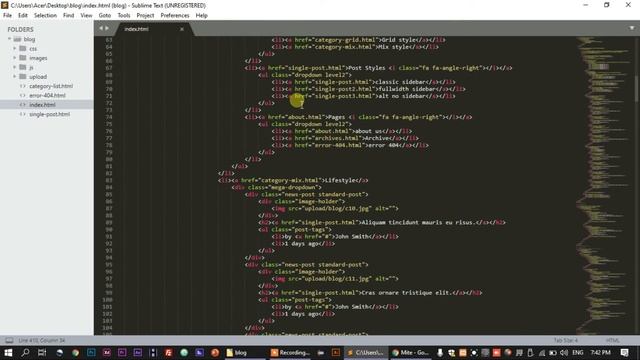
Task: Open category-list.html in sidebar
Action: (51, 86)
